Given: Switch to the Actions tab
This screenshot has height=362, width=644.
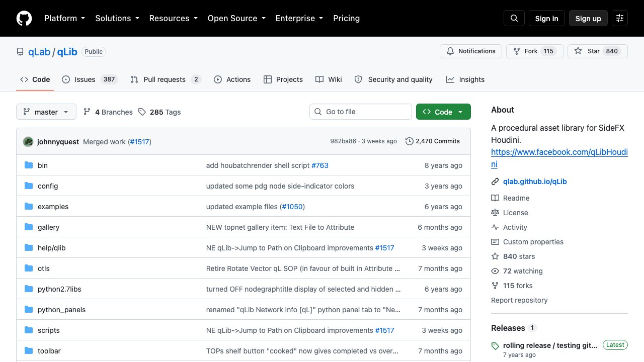Looking at the screenshot, I should [x=232, y=79].
